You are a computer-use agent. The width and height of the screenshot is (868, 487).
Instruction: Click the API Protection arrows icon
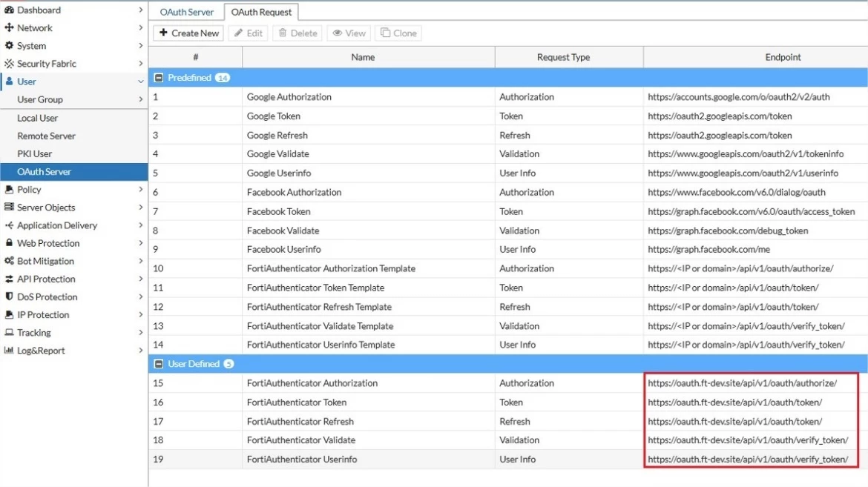9,279
